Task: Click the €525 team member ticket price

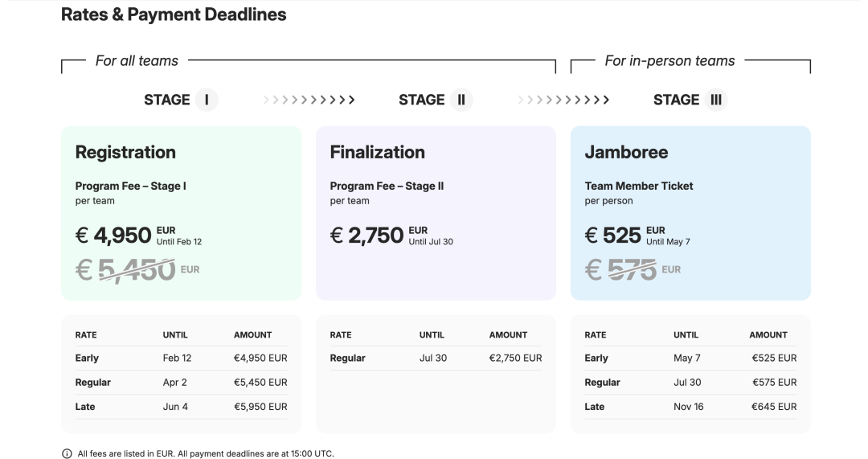Action: click(x=612, y=235)
